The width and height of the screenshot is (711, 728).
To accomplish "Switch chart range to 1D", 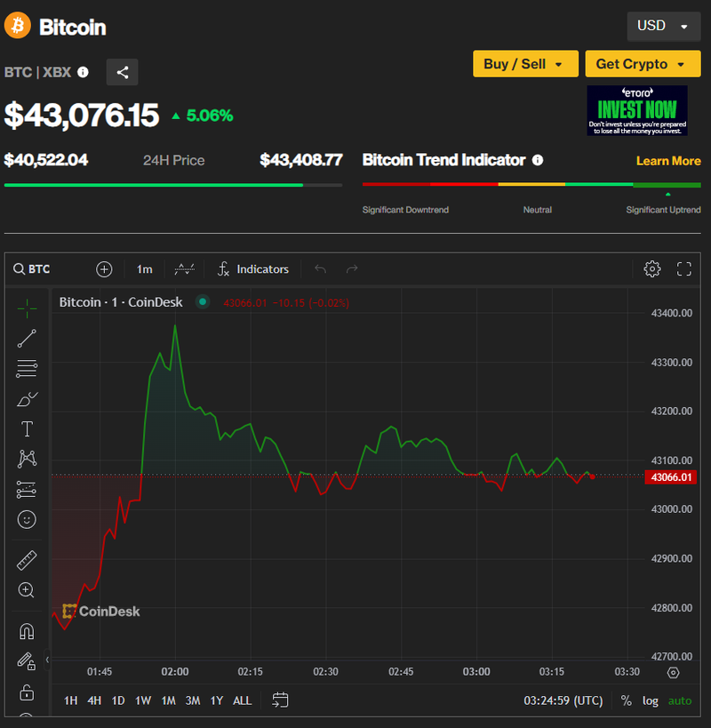I will 118,700.
